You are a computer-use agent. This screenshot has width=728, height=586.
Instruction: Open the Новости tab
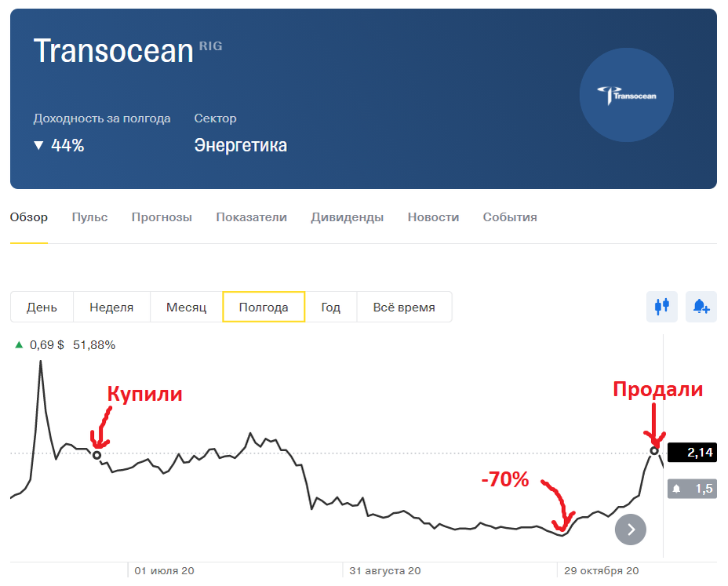tap(433, 217)
